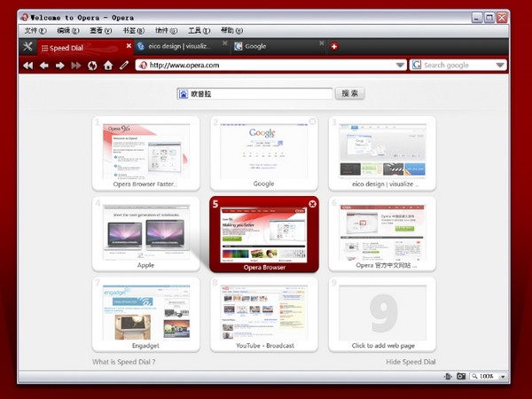Screen dimensions: 532x399
Task: Click the empty slot 9 to add page
Action: pyautogui.click(x=382, y=314)
